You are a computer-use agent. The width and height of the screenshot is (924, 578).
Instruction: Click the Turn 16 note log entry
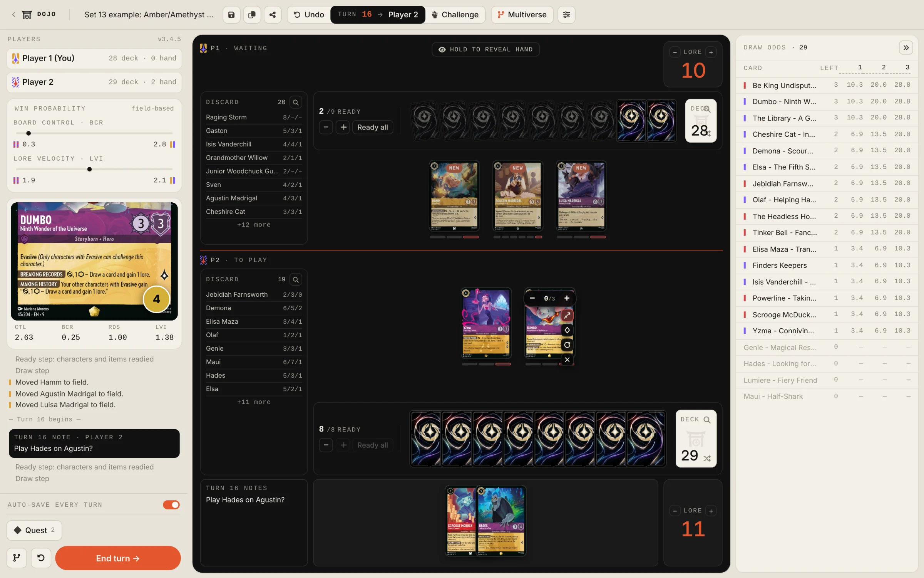[x=94, y=444]
